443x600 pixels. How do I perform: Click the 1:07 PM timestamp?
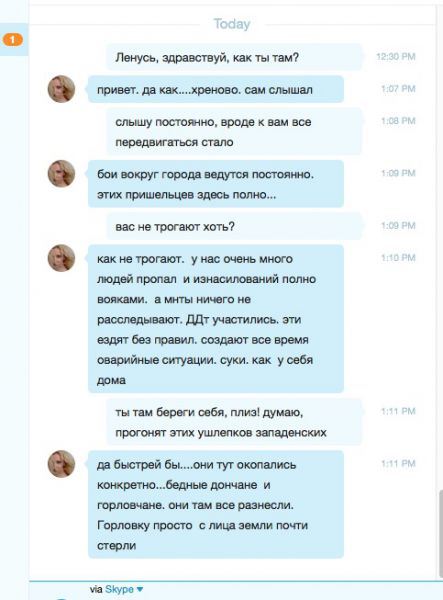tap(398, 89)
